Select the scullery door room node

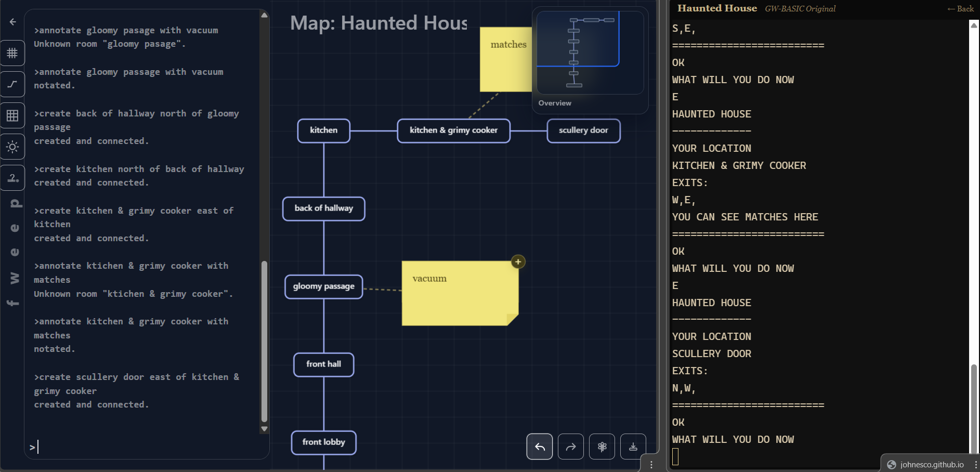coord(583,130)
